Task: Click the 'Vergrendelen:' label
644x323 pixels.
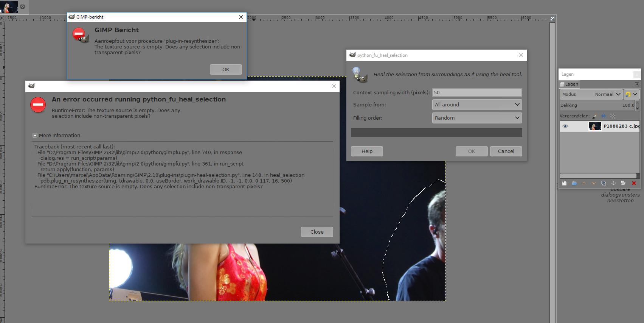Action: (574, 116)
